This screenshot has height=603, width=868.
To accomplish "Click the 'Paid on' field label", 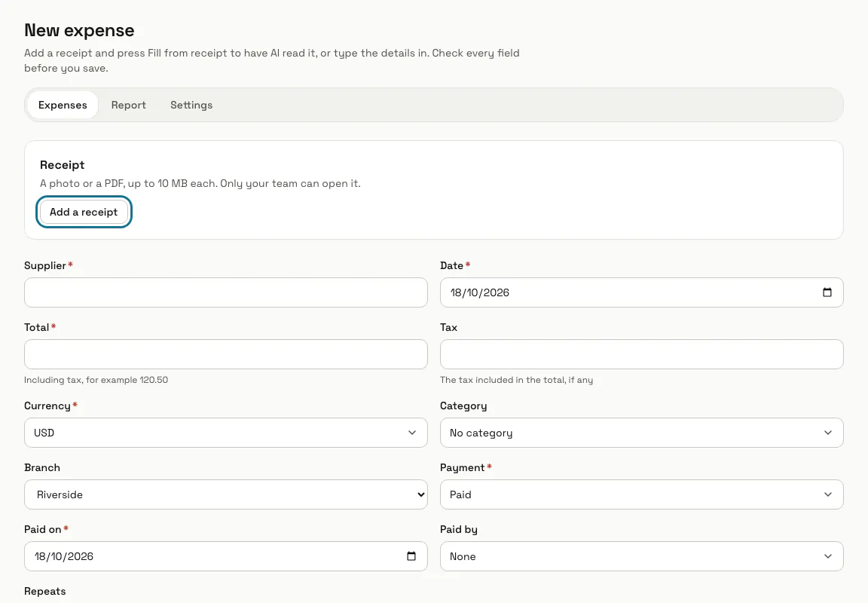I will point(43,529).
